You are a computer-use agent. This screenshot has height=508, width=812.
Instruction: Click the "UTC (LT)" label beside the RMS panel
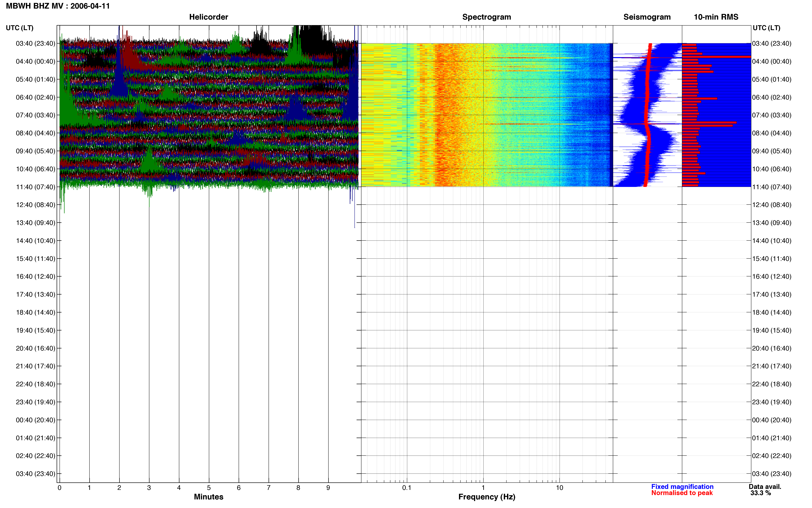point(767,28)
